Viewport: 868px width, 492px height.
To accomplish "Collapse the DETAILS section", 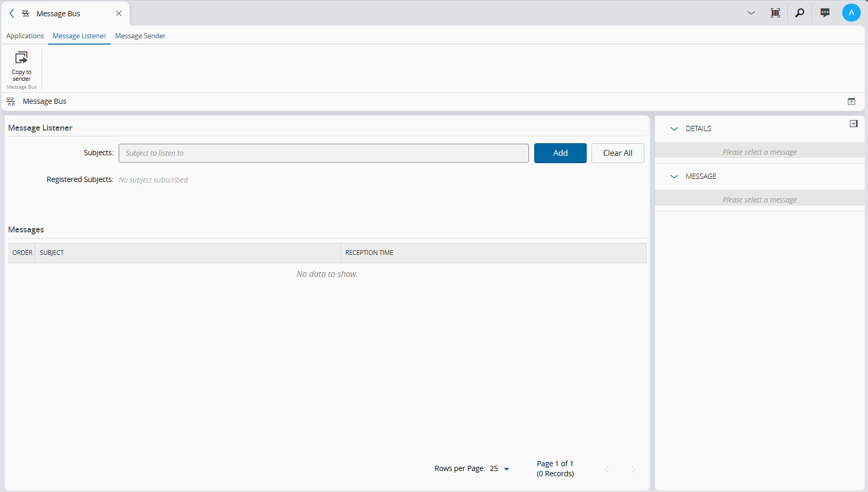I will click(x=674, y=129).
